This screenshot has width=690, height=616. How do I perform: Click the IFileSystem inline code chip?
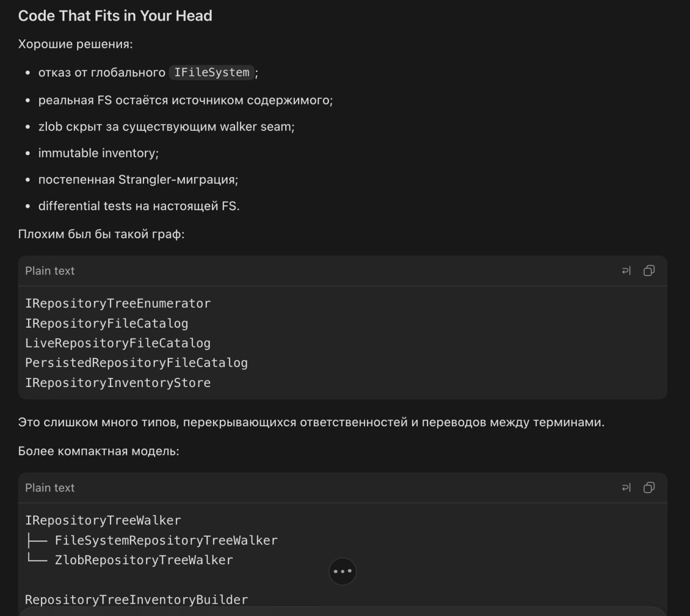[x=211, y=72]
